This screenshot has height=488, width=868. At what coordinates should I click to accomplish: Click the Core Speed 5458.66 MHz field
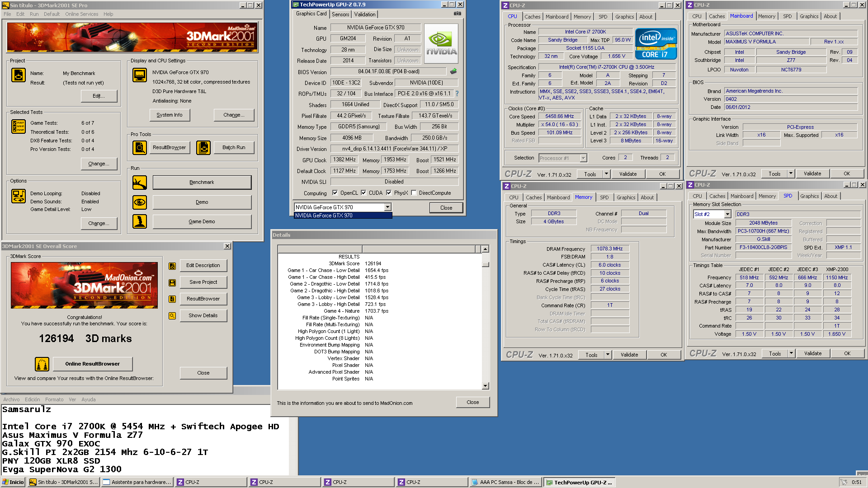point(559,116)
